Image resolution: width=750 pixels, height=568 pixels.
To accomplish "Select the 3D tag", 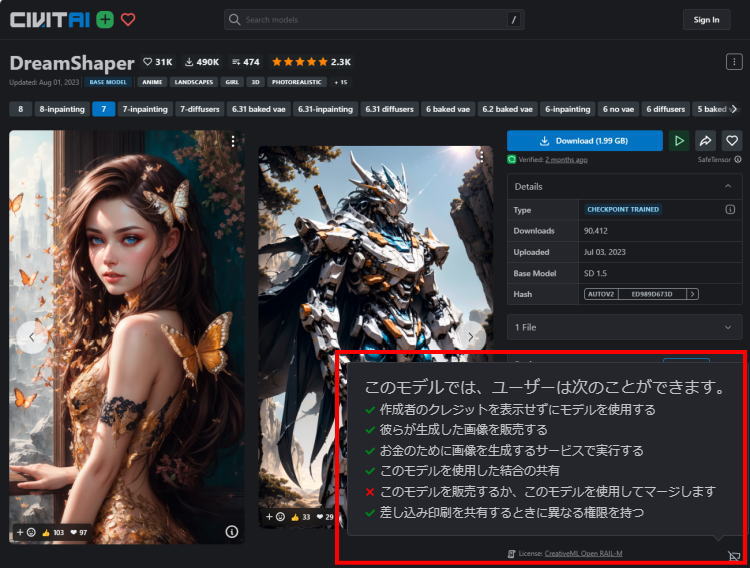I will [x=255, y=82].
